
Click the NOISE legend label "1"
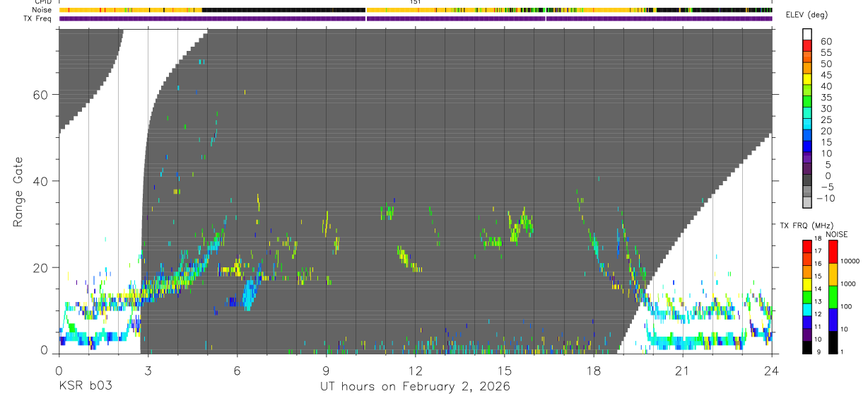pos(841,351)
